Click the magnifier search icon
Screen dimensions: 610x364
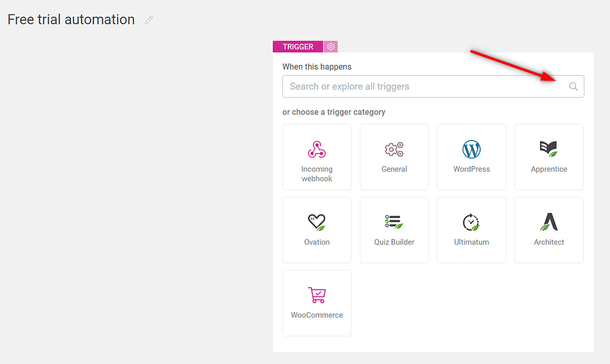573,86
